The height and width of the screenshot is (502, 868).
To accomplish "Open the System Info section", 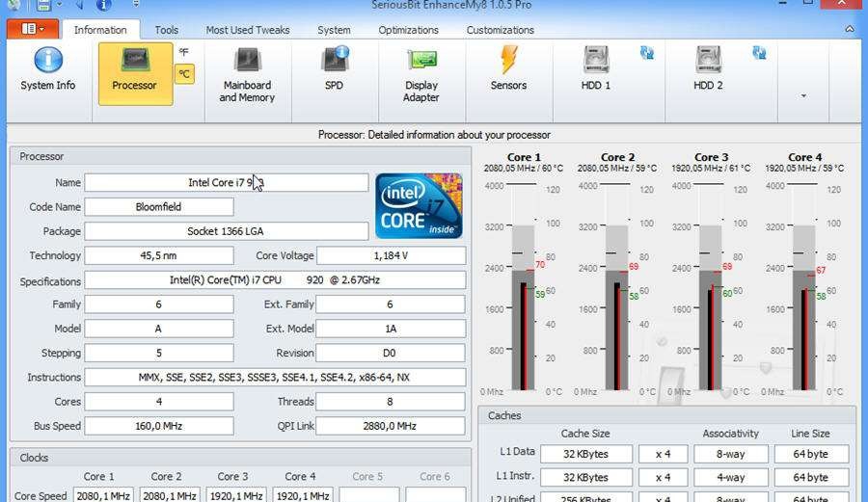I will point(47,70).
